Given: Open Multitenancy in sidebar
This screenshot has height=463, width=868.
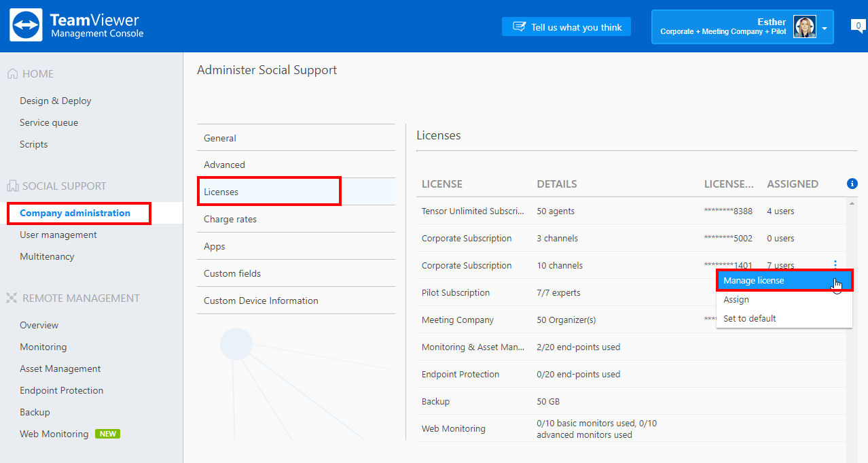Looking at the screenshot, I should 47,256.
